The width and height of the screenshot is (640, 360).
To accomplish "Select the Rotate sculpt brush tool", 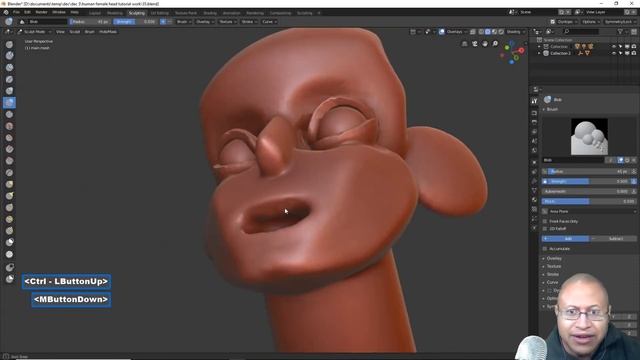I will tap(9, 231).
